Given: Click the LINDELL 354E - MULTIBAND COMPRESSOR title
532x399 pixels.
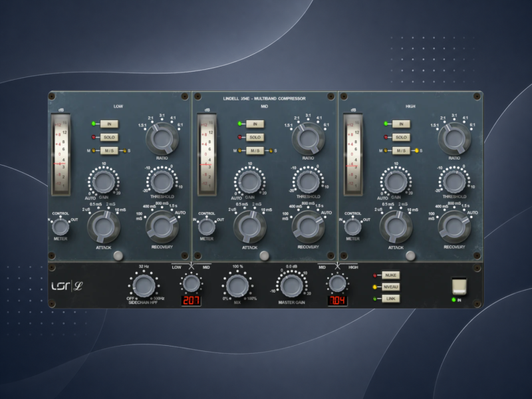Looking at the screenshot, I should [x=264, y=98].
